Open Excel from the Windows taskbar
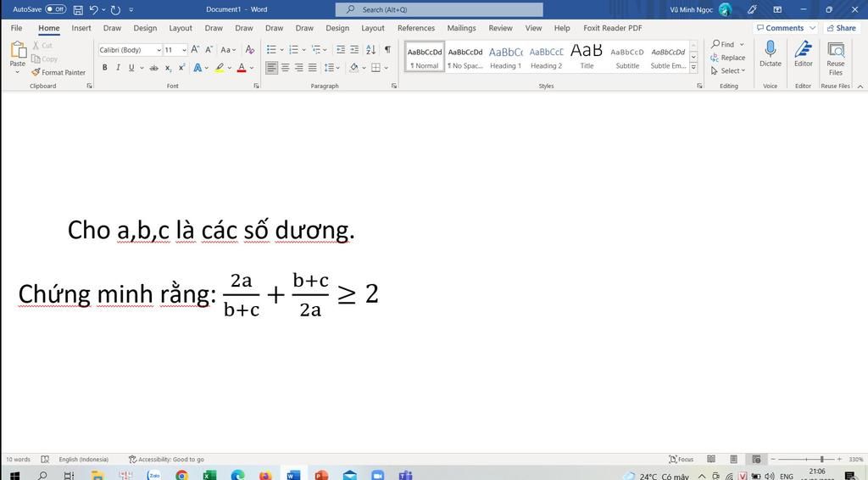 click(x=209, y=475)
